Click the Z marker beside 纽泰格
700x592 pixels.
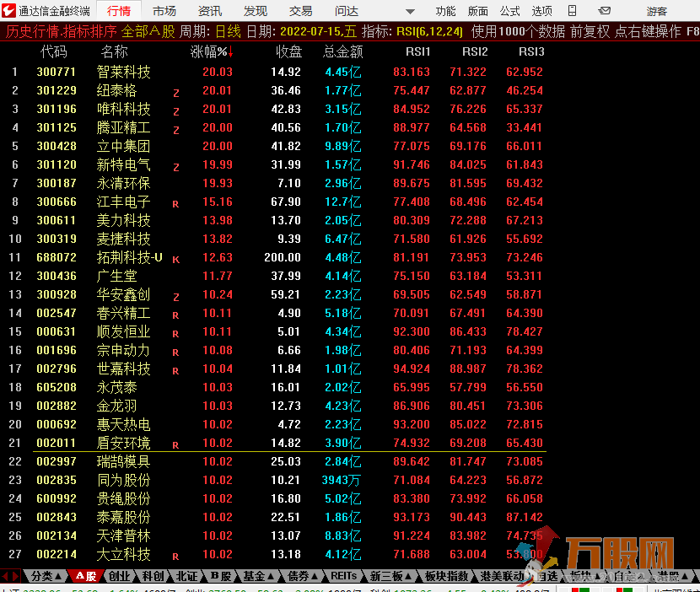coord(176,93)
